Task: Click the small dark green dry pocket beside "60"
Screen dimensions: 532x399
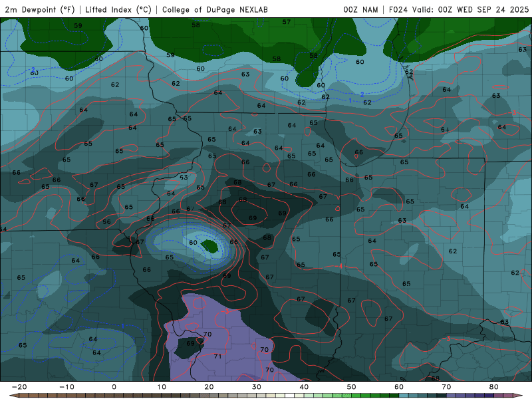Action: 209,245
